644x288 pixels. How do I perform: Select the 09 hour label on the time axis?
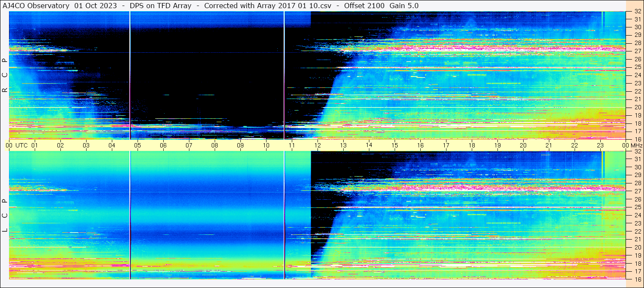[x=240, y=145]
